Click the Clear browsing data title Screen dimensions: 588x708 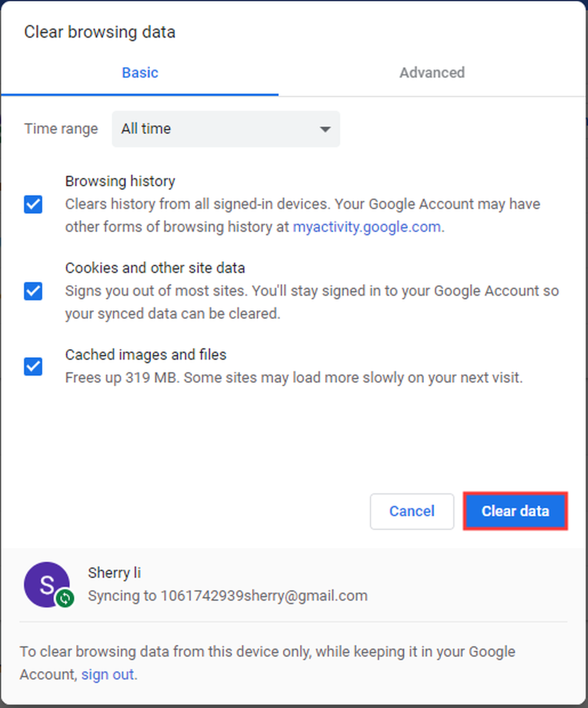click(x=100, y=32)
